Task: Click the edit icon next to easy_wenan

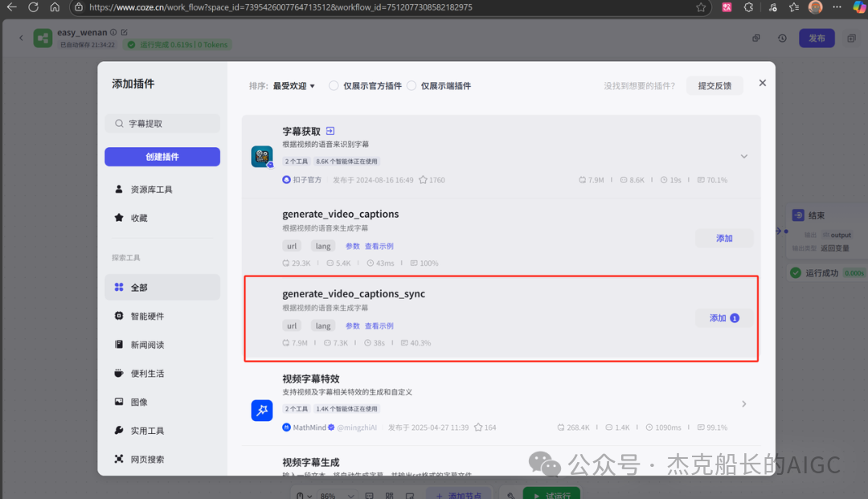Action: 124,32
